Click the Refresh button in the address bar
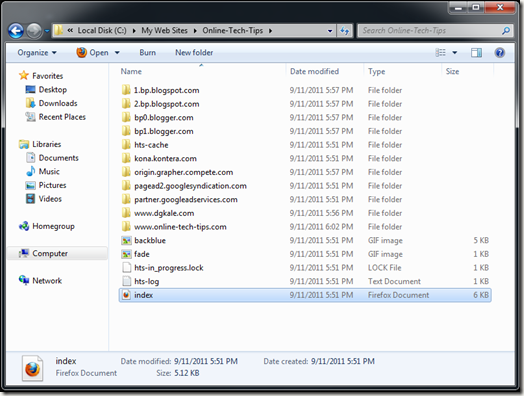The height and width of the screenshot is (396, 524). pos(345,31)
